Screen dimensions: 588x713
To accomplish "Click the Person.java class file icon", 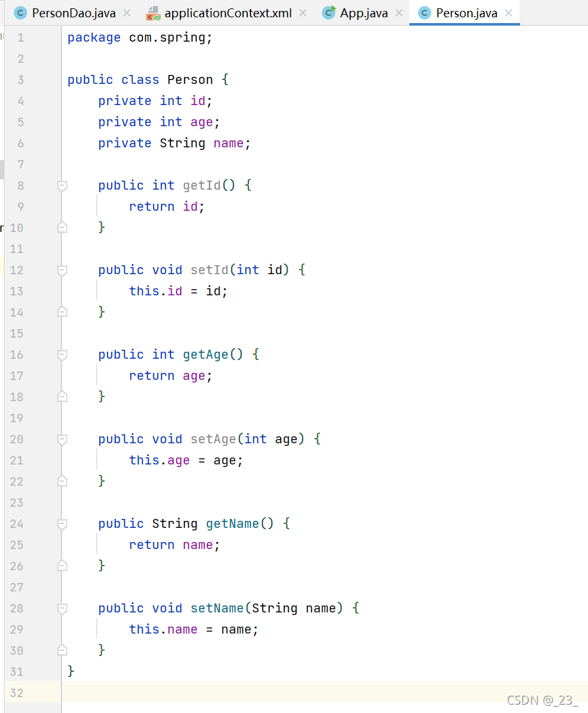I will click(x=424, y=13).
